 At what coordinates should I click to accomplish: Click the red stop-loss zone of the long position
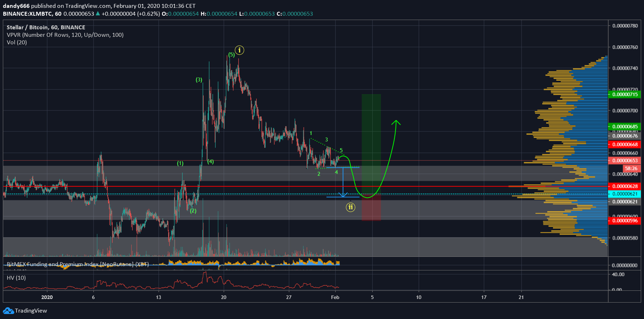pyautogui.click(x=371, y=207)
